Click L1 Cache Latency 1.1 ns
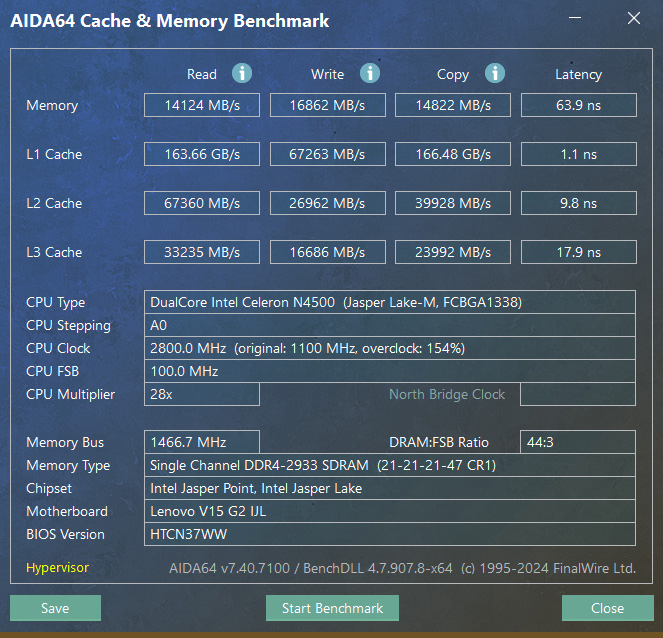The image size is (663, 638). pos(578,154)
